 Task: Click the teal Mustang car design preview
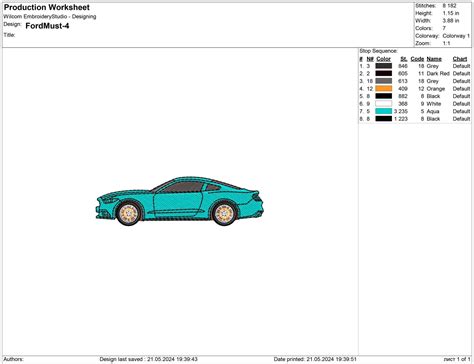coord(180,201)
